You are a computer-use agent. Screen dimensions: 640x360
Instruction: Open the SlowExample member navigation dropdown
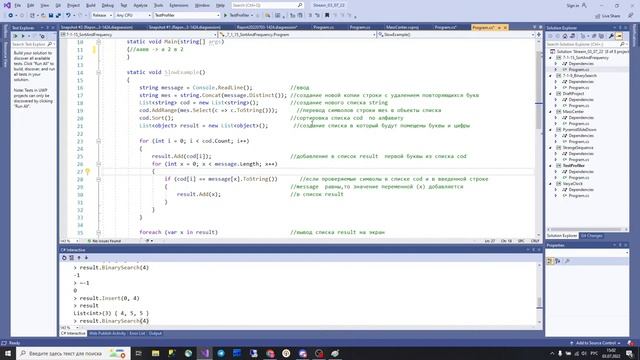point(456,35)
